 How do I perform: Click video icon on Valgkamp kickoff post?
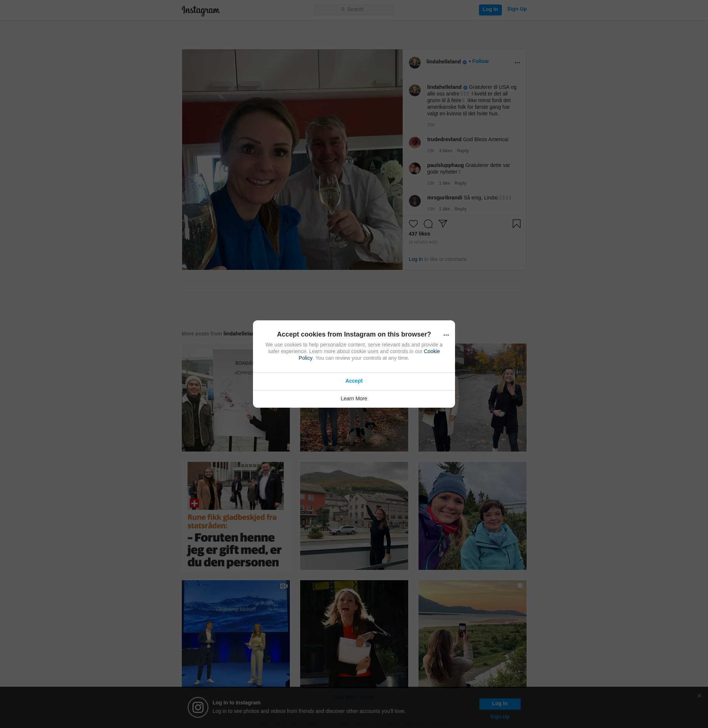(284, 586)
